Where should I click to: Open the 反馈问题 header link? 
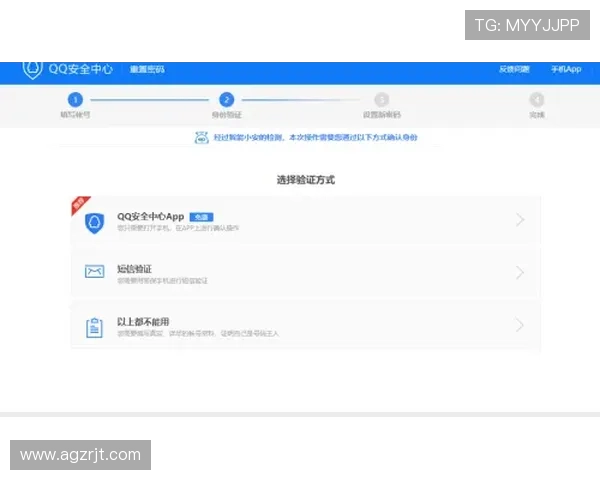[514, 69]
